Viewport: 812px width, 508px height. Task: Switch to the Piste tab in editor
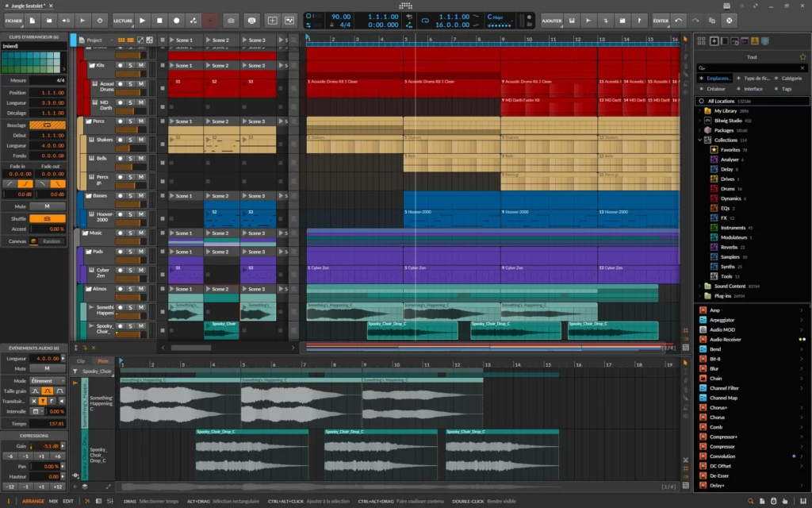coord(103,361)
